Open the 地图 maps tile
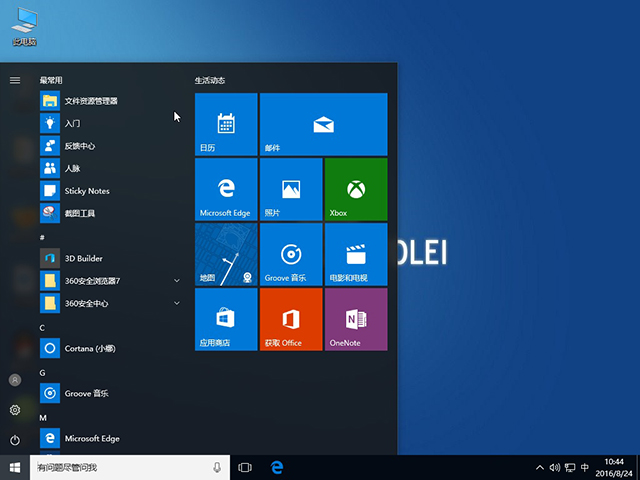This screenshot has height=480, width=640. [x=226, y=253]
